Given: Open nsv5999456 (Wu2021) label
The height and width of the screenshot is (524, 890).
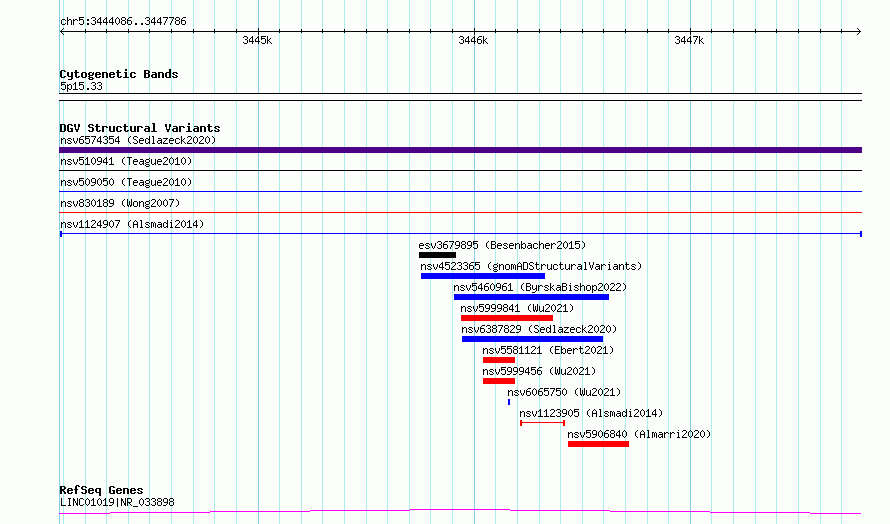Looking at the screenshot, I should (x=539, y=371).
